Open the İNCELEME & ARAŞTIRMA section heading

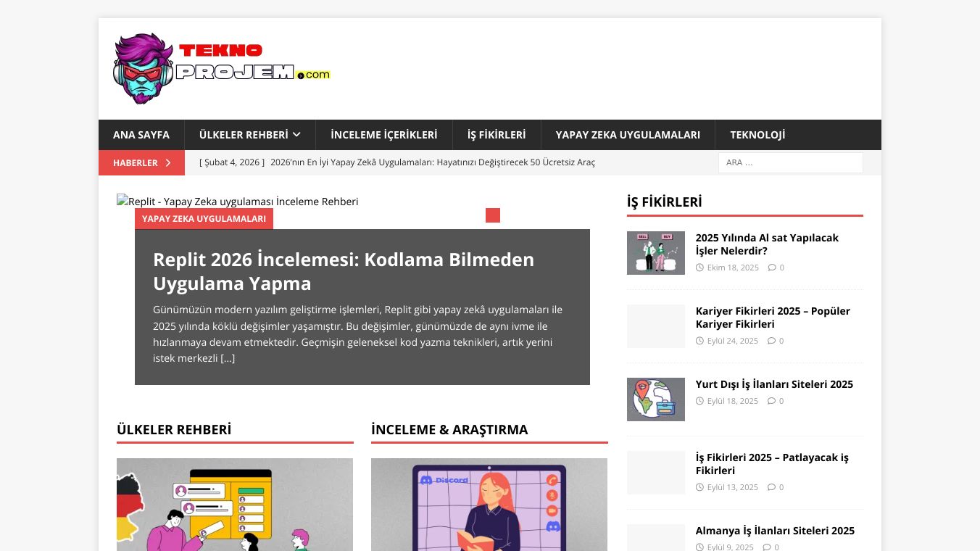(449, 429)
